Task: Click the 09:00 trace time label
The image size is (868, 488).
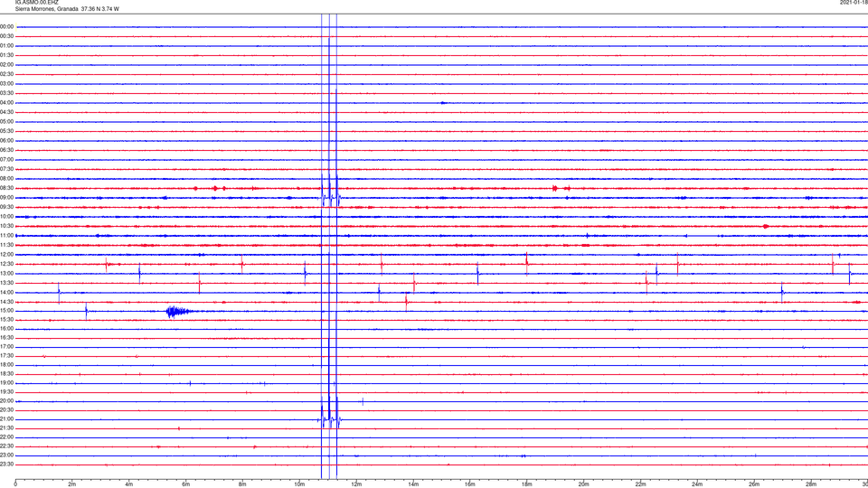Action: click(7, 198)
